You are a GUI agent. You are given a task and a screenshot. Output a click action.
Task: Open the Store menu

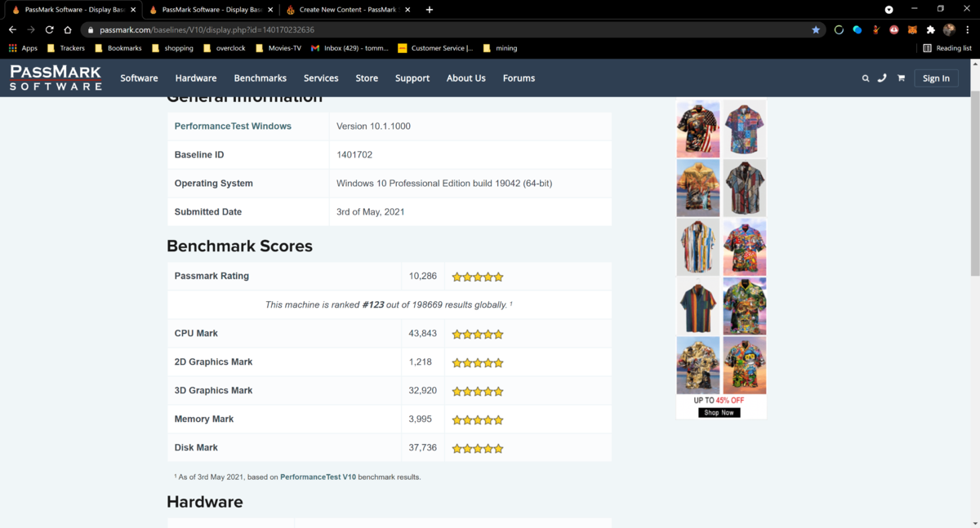(x=367, y=78)
